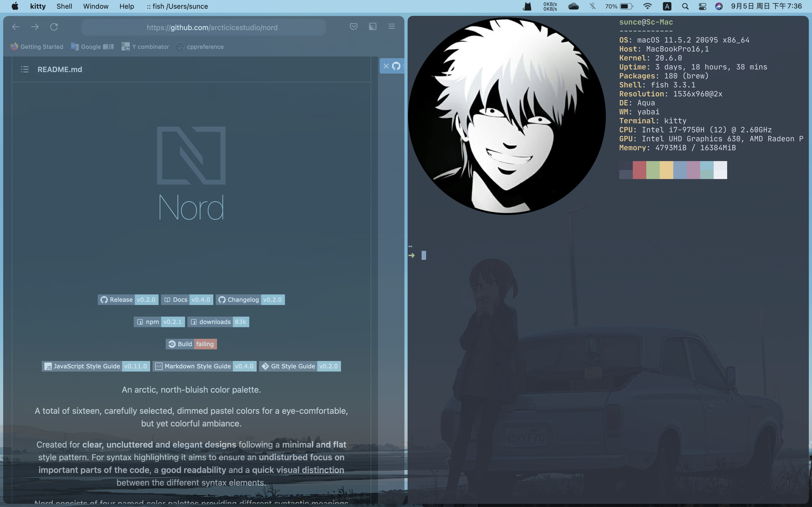Click the GitHub URL address bar
Screen dimensions: 812x507
(x=212, y=27)
